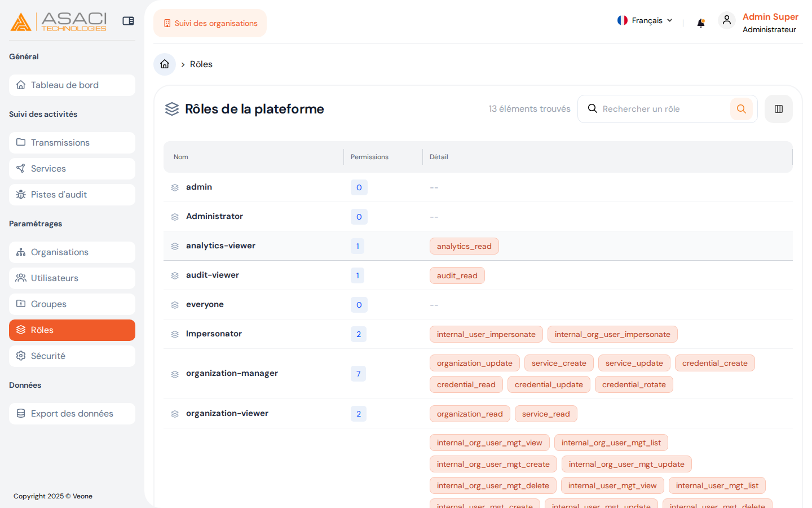Click the service_read permission tag
The image size is (812, 508).
tap(546, 414)
